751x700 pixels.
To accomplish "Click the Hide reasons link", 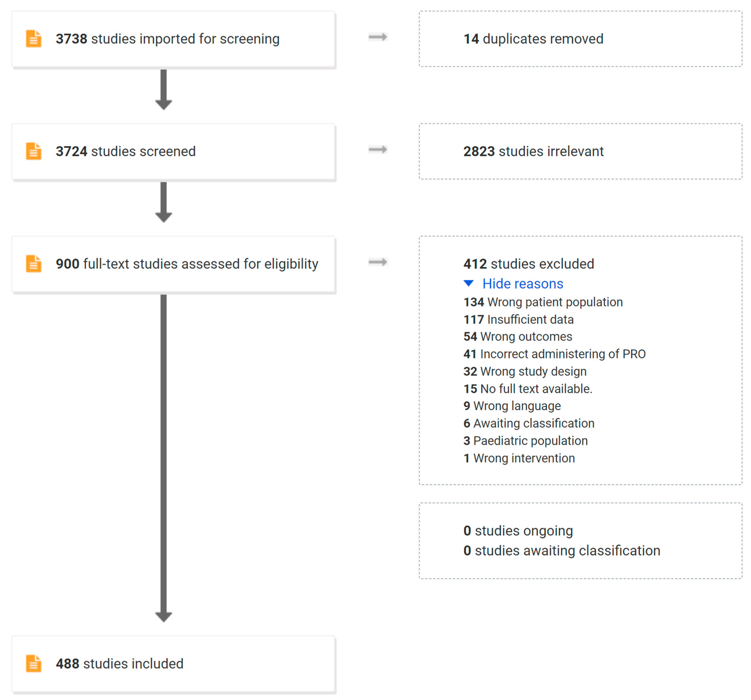I will pyautogui.click(x=522, y=283).
